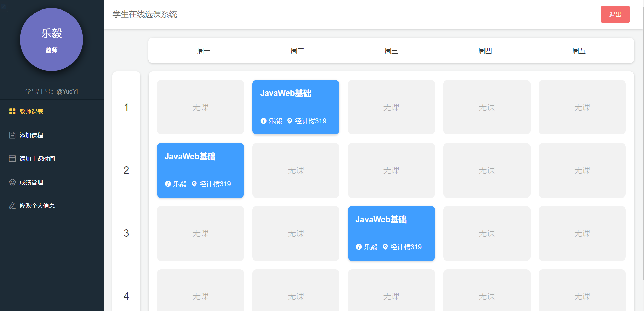Screen dimensions: 644x311
Task: Click 经计楼319 in Wednesday period 3 card
Action: (x=406, y=247)
